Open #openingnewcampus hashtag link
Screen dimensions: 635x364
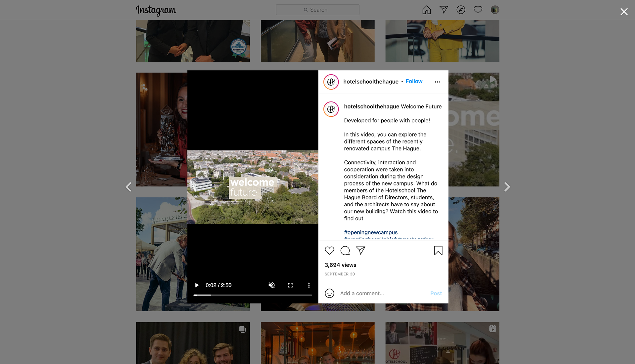pyautogui.click(x=370, y=232)
